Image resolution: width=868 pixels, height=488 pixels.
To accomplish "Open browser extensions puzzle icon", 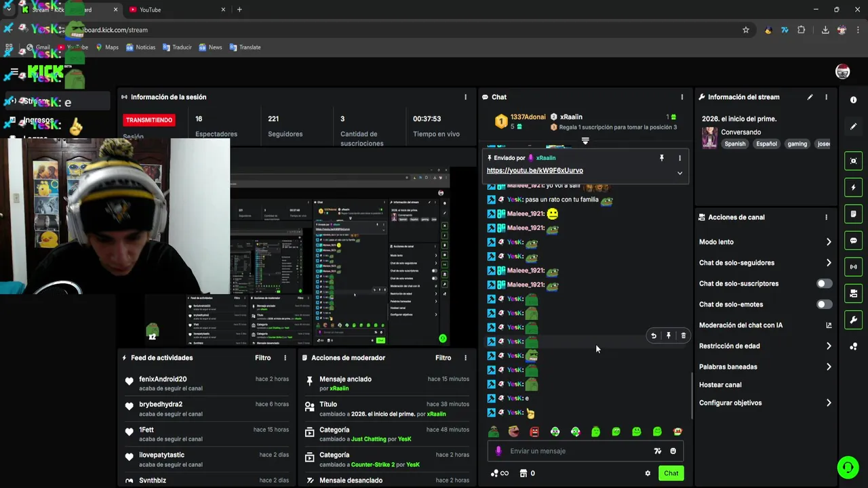I will tap(802, 30).
